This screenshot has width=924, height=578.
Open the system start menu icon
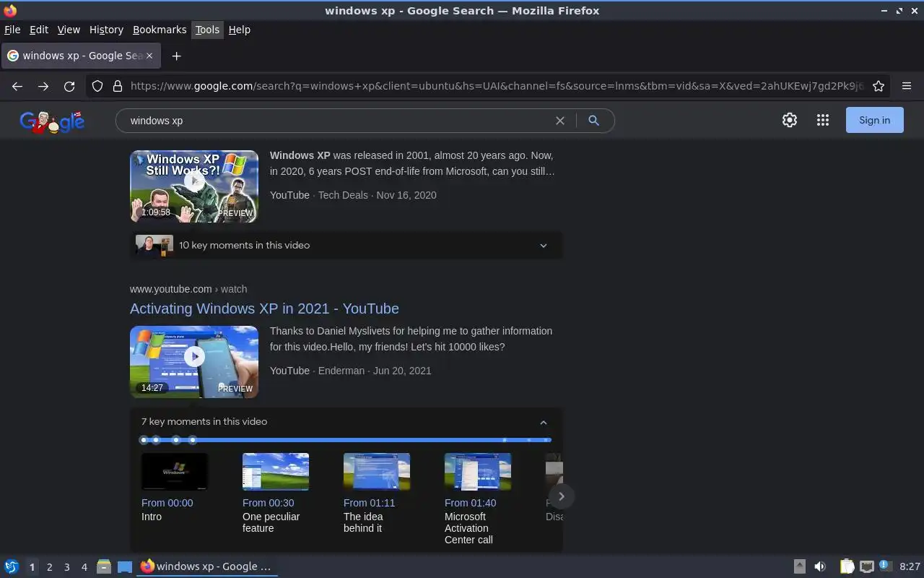coord(11,566)
